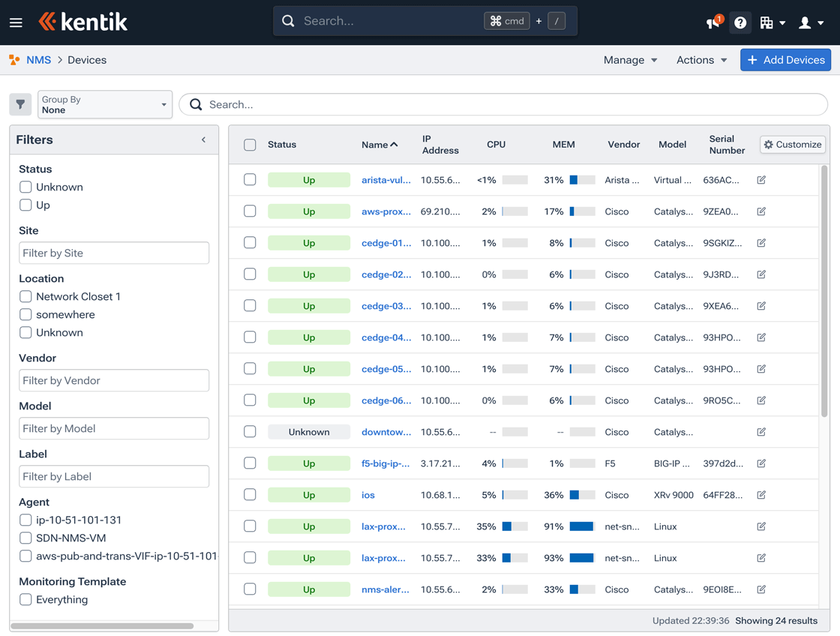Click the magnifier icon in the devices search bar
Screen dimensions: 840x636
coord(195,104)
